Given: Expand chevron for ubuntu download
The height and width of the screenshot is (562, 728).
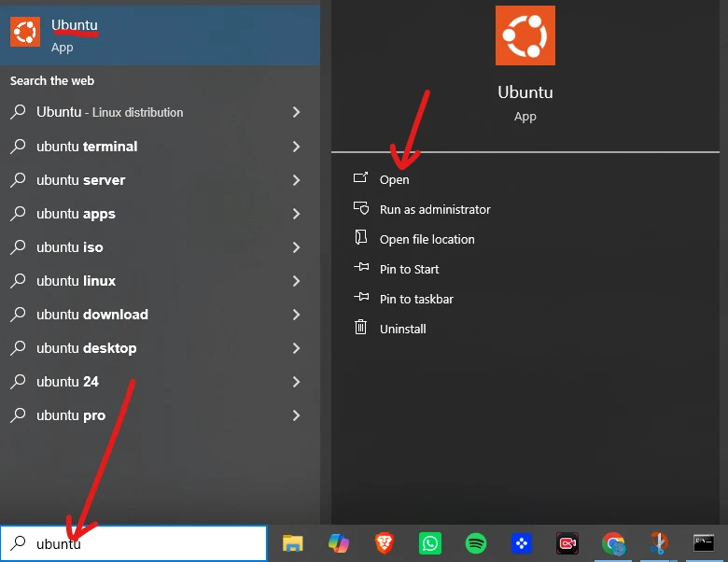Looking at the screenshot, I should [x=296, y=315].
